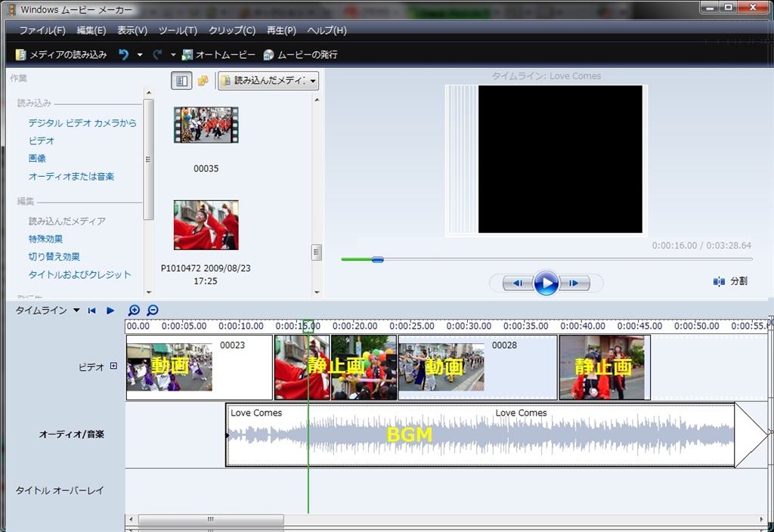This screenshot has height=532, width=774.
Task: Open the 表示(V) menu
Action: tap(132, 30)
